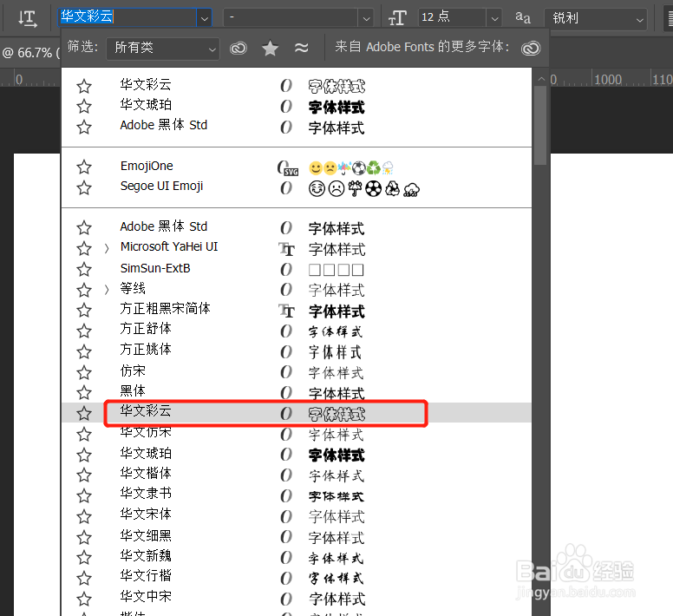Select Adobe 黑体 Std in recent fonts
Image resolution: width=673 pixels, height=616 pixels.
(x=164, y=125)
